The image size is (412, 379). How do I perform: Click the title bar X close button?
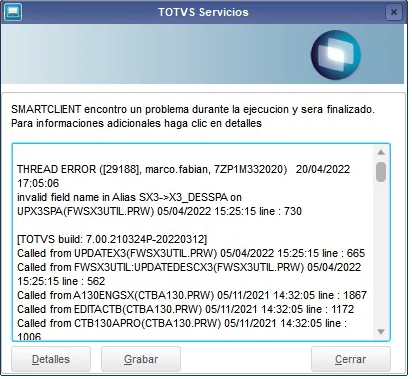point(394,12)
